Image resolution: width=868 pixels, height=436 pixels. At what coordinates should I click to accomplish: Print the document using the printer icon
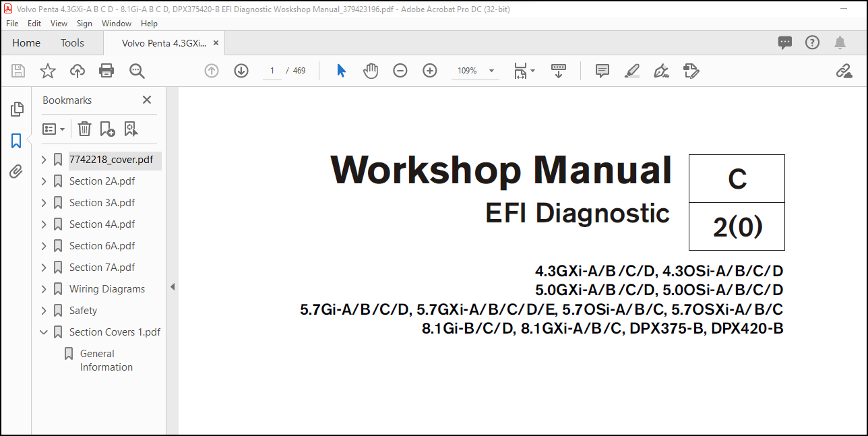point(106,71)
